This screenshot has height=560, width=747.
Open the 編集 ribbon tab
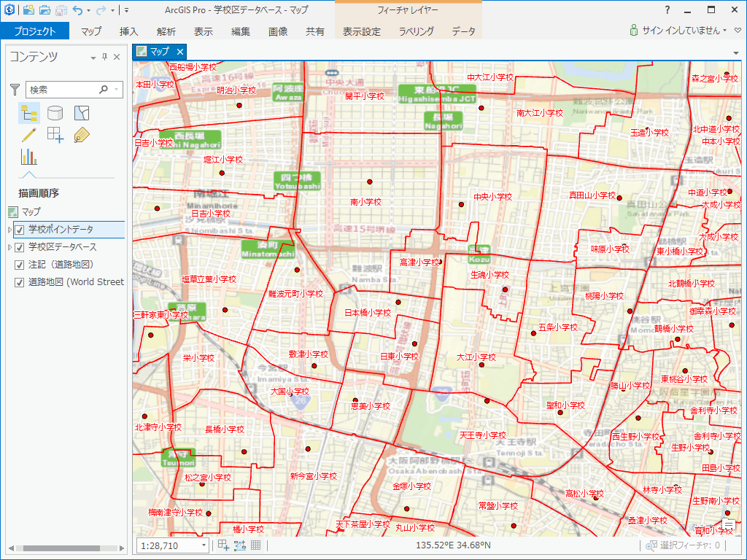[241, 31]
